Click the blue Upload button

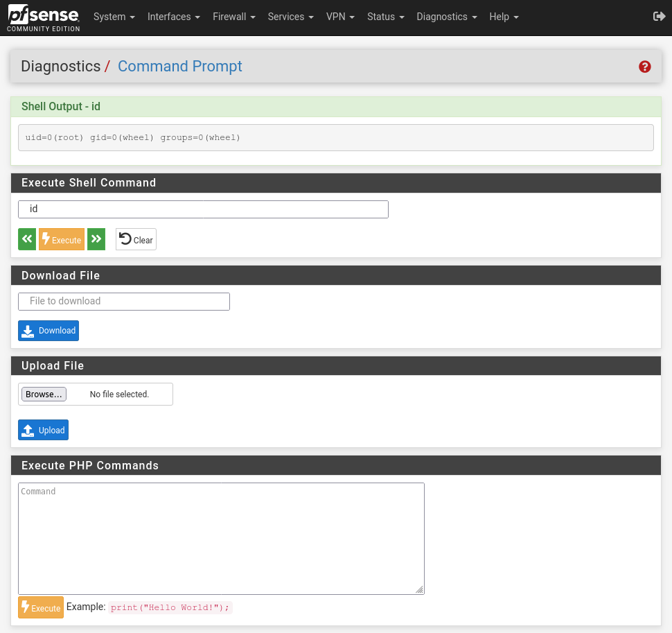(x=43, y=430)
